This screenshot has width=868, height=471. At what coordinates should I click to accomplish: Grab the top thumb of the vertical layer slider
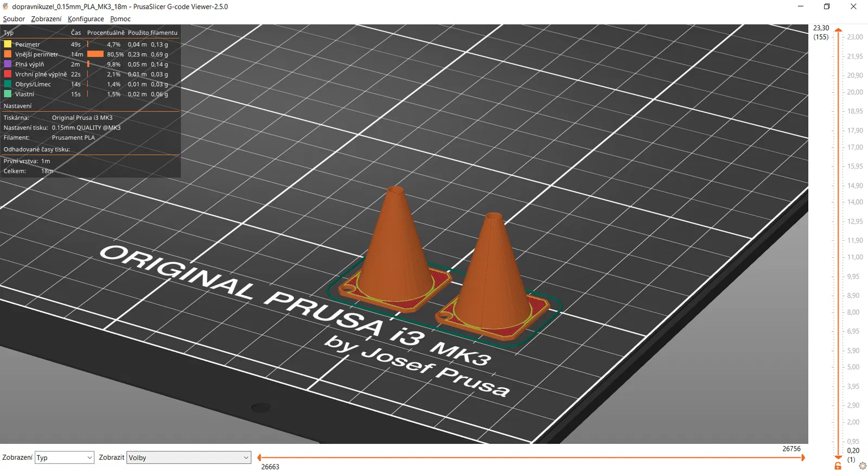click(x=838, y=30)
